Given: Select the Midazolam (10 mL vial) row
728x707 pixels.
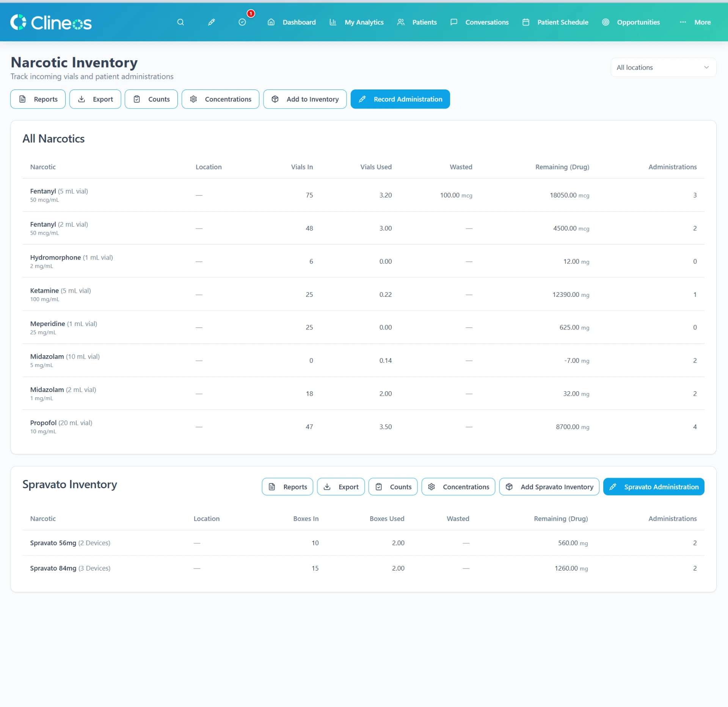Looking at the screenshot, I should click(363, 361).
